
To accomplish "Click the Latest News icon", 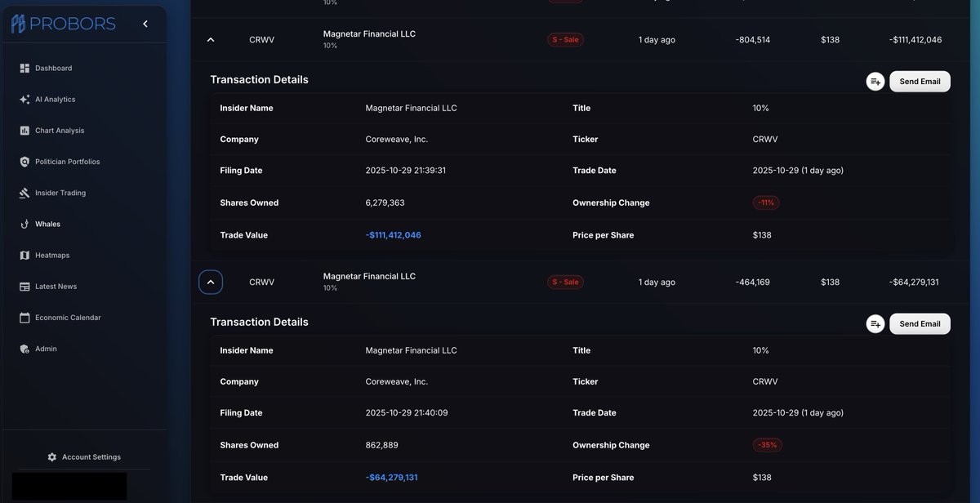I will [25, 286].
